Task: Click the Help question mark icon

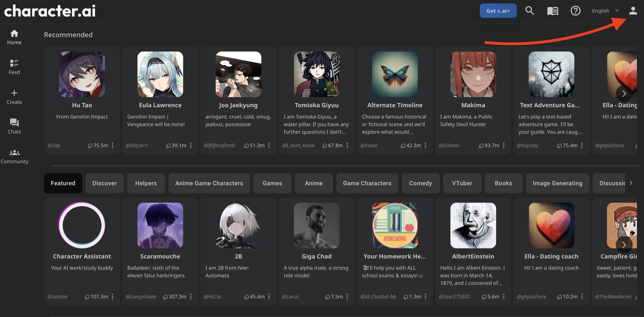Action: [x=575, y=10]
